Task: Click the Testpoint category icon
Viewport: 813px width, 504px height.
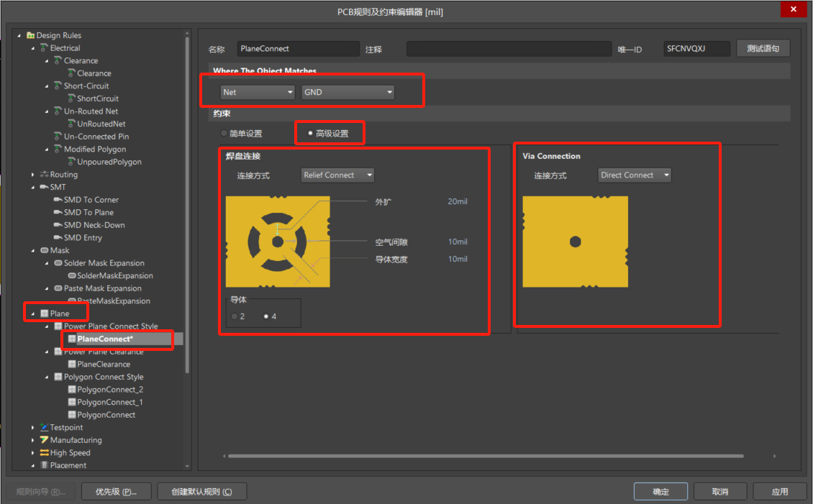Action: click(x=44, y=428)
